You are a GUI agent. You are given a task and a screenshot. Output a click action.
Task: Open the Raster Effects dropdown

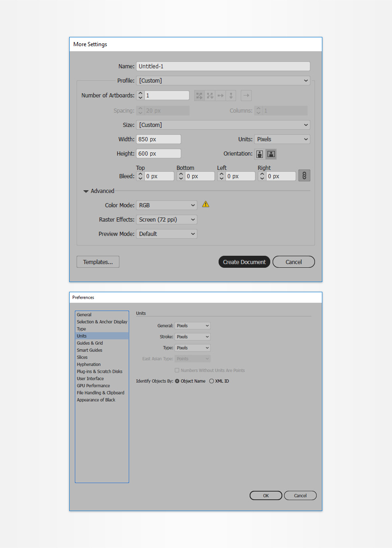point(167,220)
